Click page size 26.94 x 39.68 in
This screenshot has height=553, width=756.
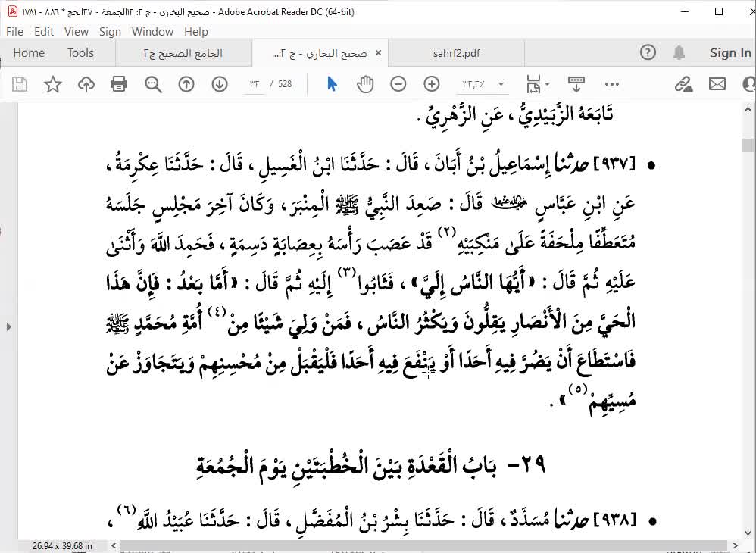[x=62, y=545]
